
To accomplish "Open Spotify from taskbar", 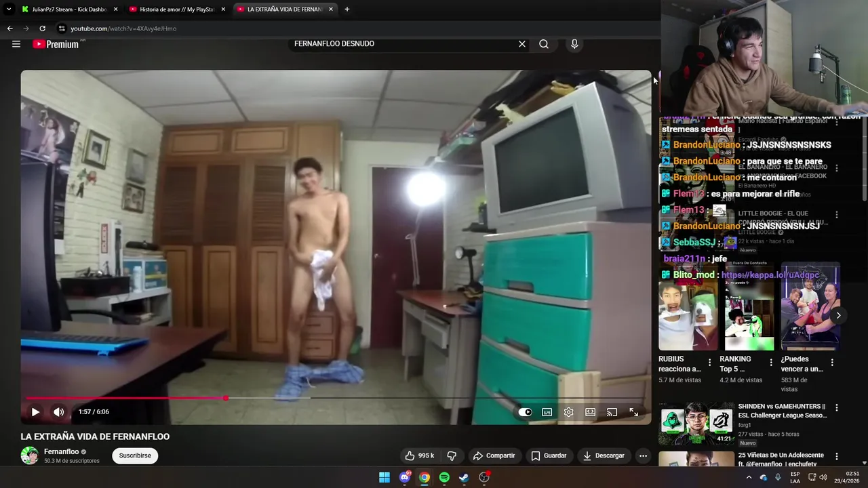I will point(444,477).
